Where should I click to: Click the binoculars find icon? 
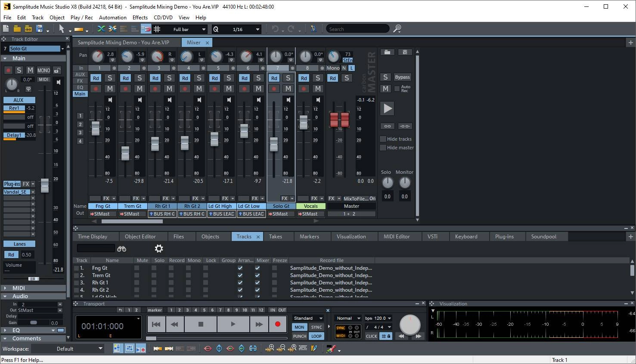(x=121, y=249)
